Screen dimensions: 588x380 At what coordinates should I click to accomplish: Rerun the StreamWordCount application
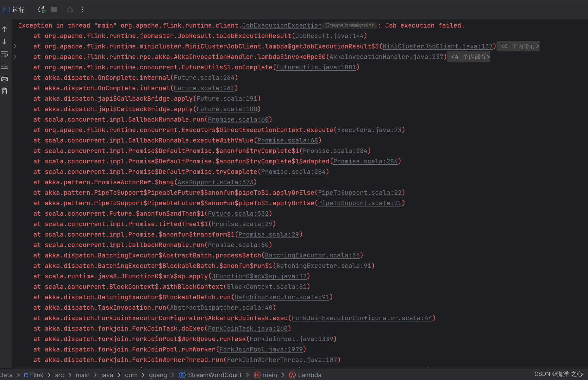point(41,9)
